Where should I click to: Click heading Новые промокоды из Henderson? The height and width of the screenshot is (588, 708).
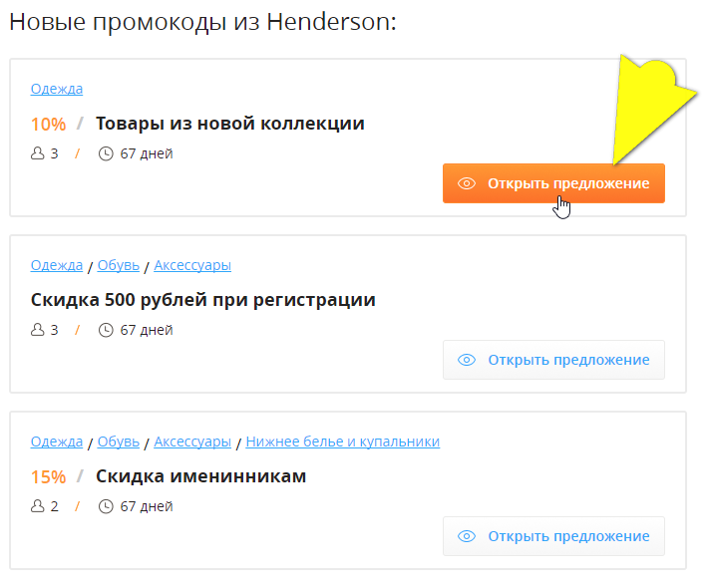(202, 22)
